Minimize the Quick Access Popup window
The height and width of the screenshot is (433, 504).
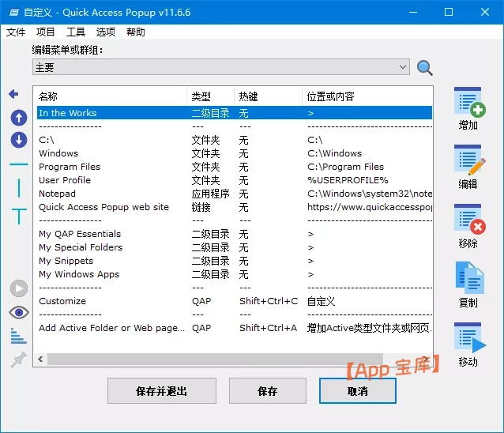(413, 12)
